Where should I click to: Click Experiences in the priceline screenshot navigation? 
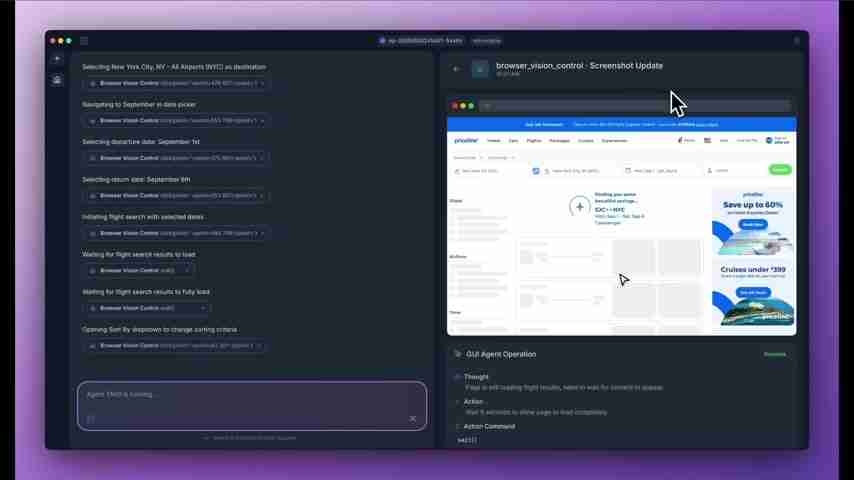coord(614,141)
